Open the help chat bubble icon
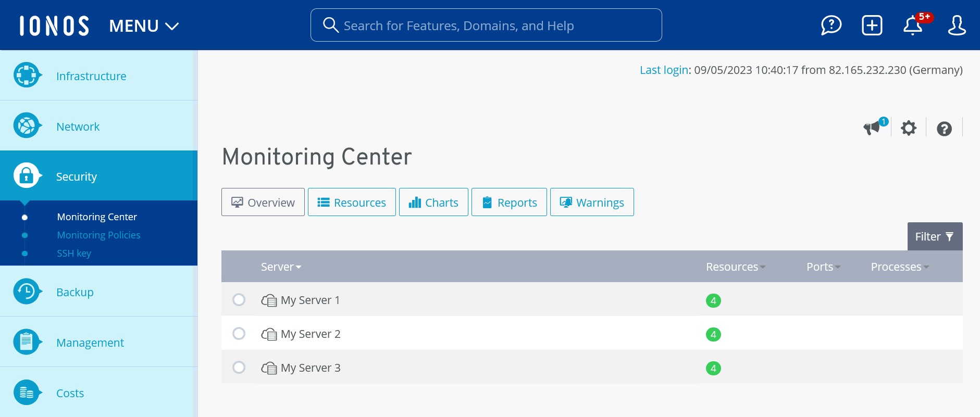 click(x=831, y=25)
